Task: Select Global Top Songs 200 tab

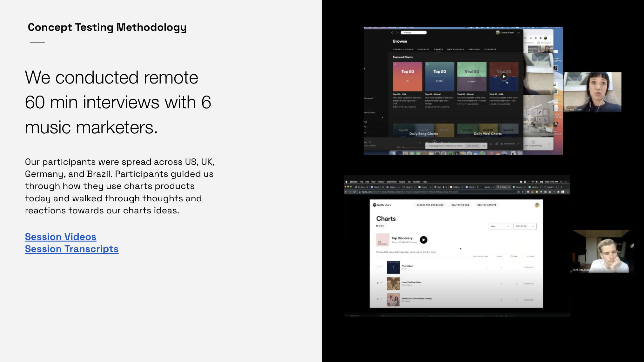Action: click(430, 205)
